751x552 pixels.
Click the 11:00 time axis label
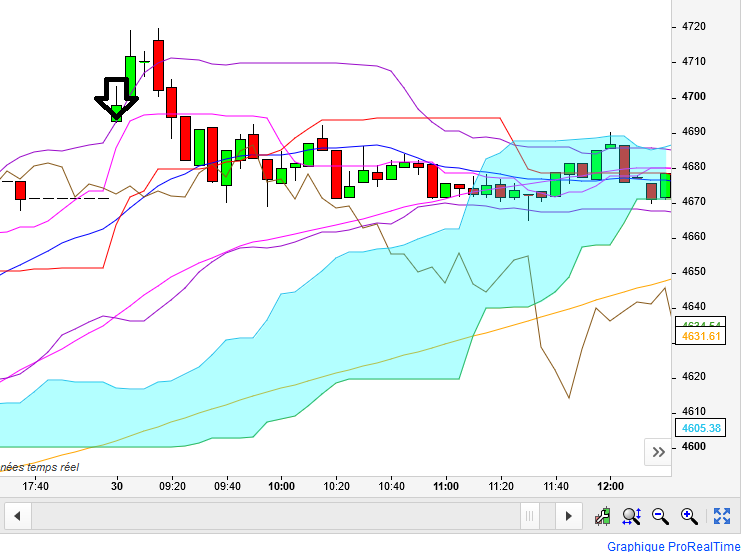[x=446, y=486]
